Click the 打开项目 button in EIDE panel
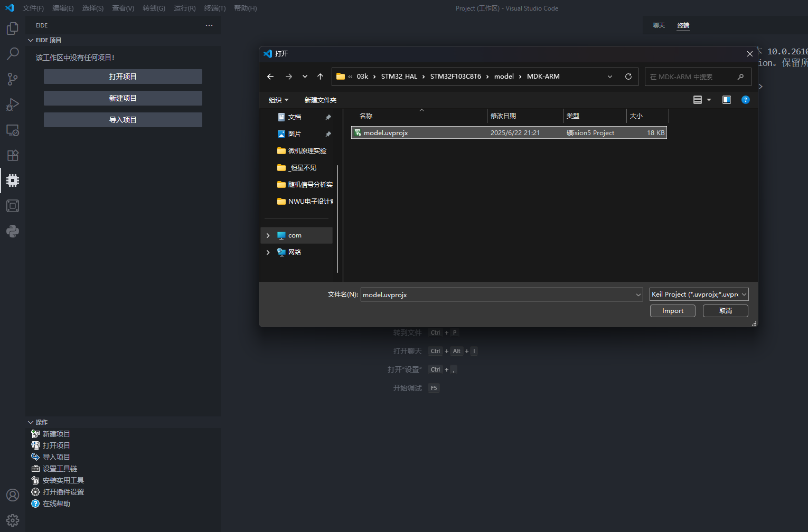This screenshot has height=532, width=808. point(123,77)
